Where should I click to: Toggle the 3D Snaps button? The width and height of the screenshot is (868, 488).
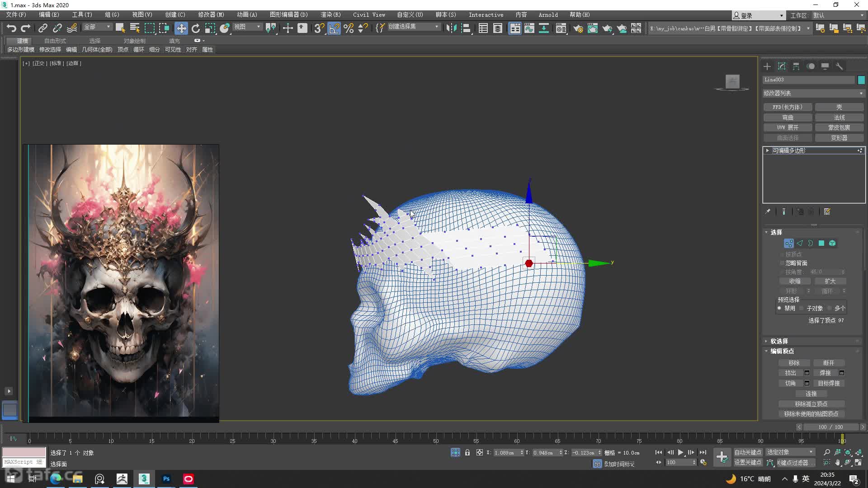coord(319,28)
